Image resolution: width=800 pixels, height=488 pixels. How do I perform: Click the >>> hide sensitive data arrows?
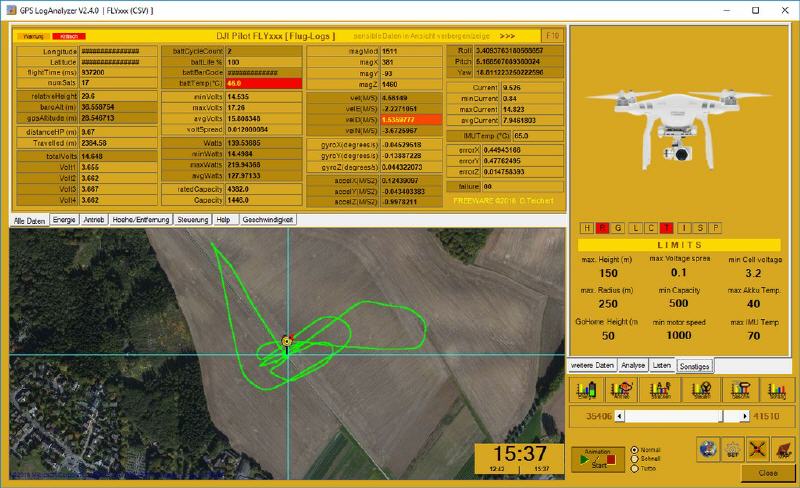507,36
